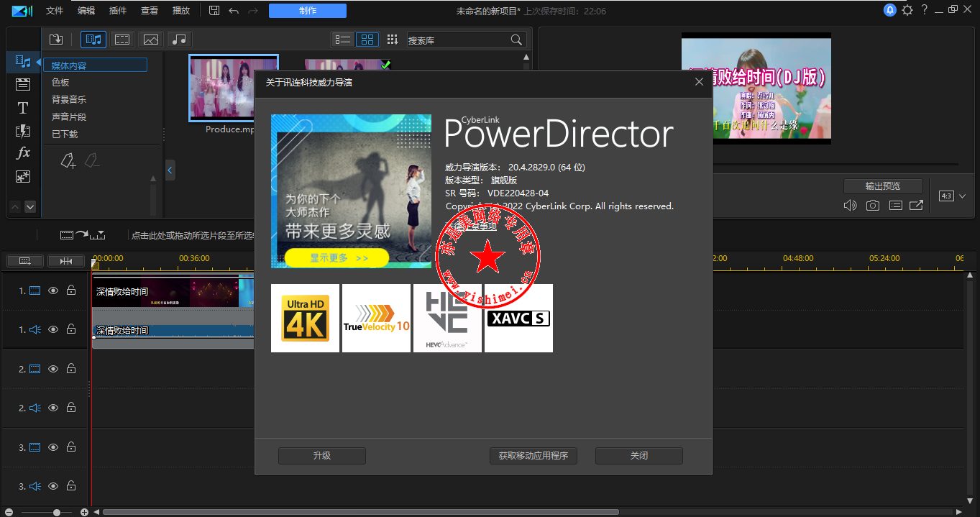Image resolution: width=980 pixels, height=517 pixels.
Task: Open notifications bell icon
Action: click(x=890, y=10)
